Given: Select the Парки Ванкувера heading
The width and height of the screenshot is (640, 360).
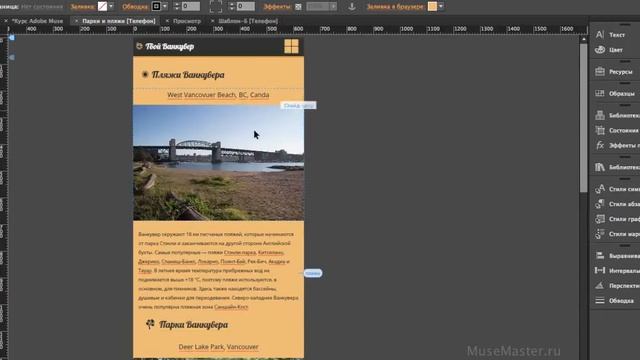Looking at the screenshot, I should click(x=193, y=325).
